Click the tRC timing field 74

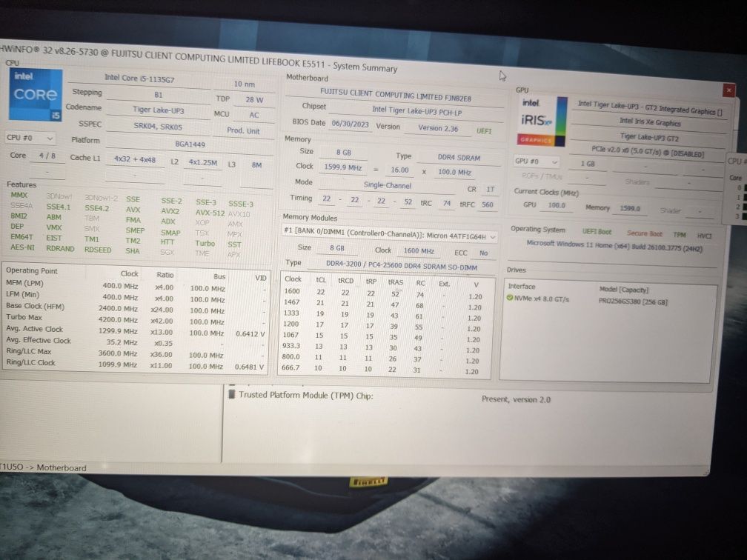tap(446, 203)
